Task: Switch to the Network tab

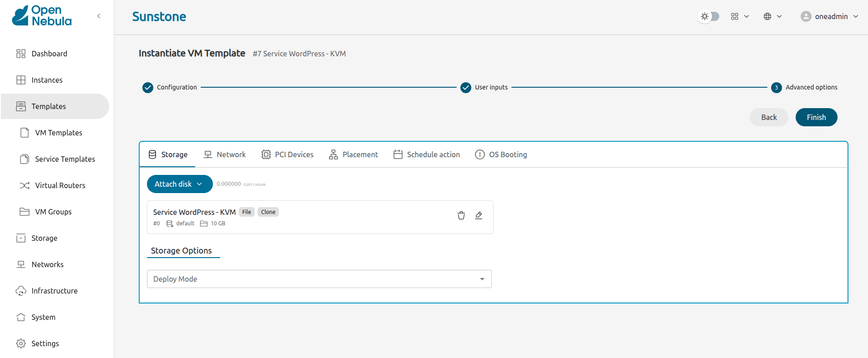Action: point(225,154)
